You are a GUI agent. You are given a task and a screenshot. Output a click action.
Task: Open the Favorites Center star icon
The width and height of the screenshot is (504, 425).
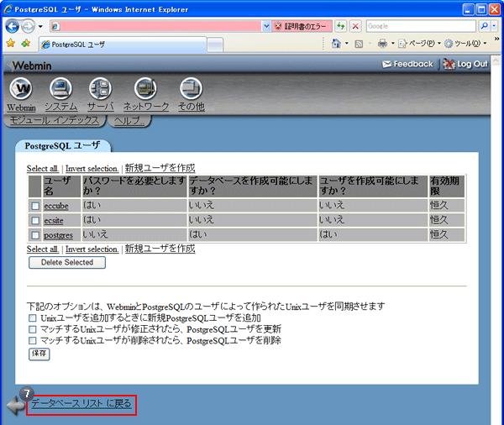point(11,43)
